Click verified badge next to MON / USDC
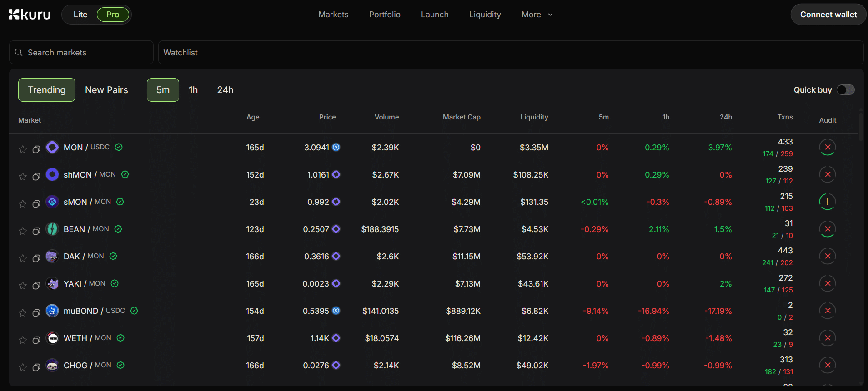This screenshot has height=391, width=868. [119, 147]
